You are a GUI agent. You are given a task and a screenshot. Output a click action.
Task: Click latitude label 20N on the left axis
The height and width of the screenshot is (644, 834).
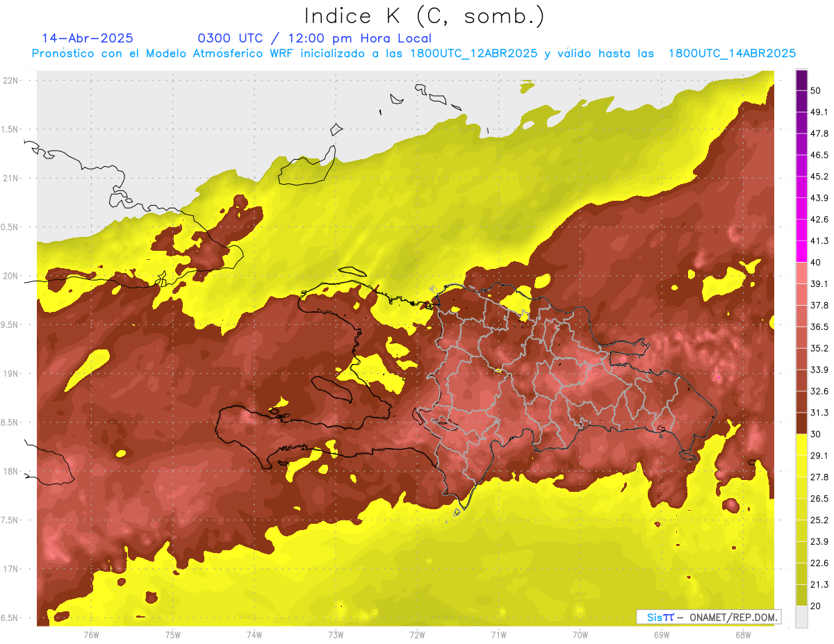pos(11,276)
